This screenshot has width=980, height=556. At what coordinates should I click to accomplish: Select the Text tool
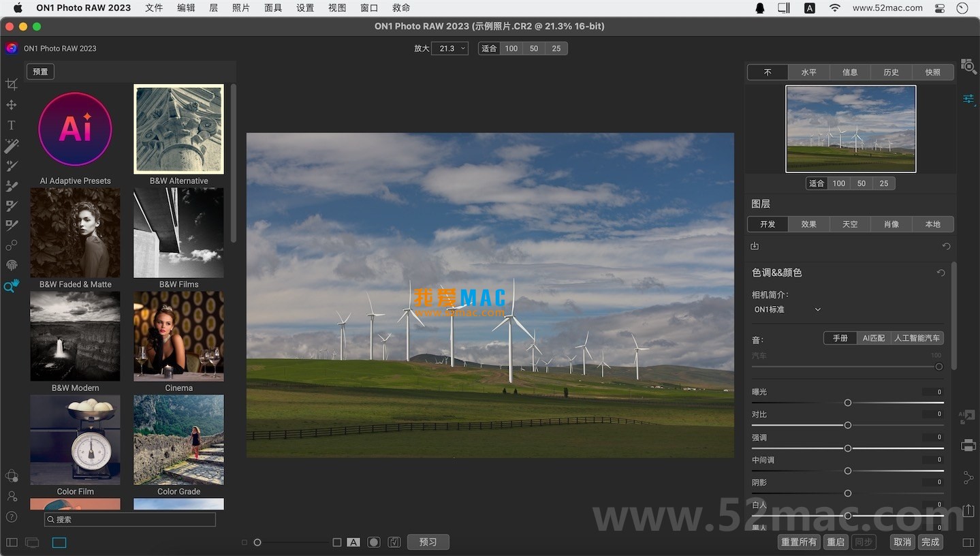[12, 125]
